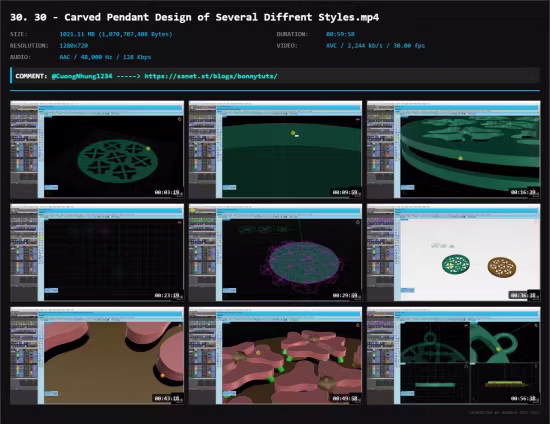
Task: Select the resolution value 1280x720
Action: [x=74, y=46]
